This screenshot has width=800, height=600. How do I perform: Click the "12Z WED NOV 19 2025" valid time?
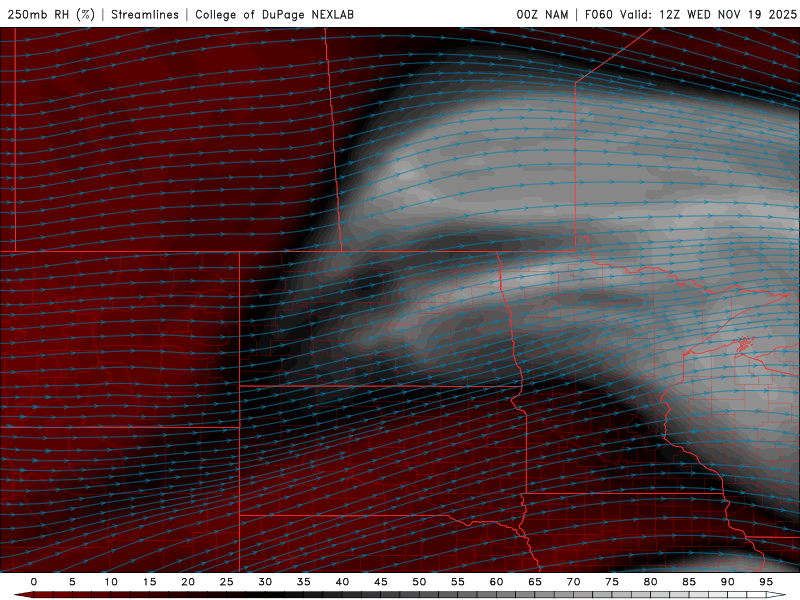[728, 14]
